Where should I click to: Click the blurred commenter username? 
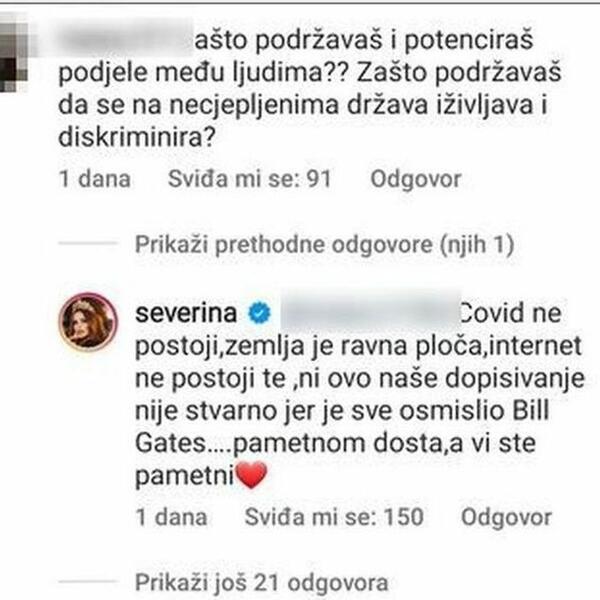tap(124, 39)
